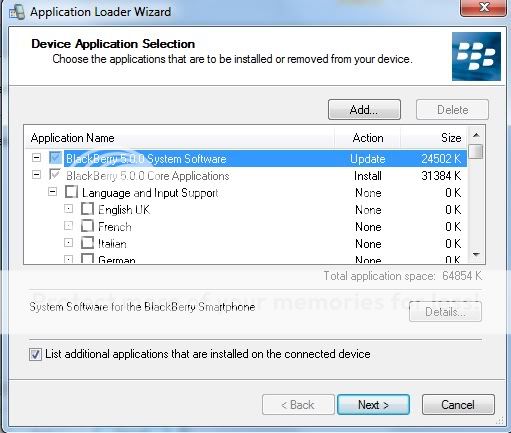Click System Software for the BlackBerry Smartphone text
This screenshot has width=511, height=433.
[142, 307]
